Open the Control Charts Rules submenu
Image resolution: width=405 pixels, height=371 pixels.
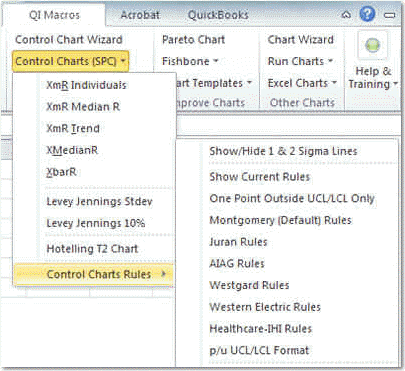(x=94, y=274)
